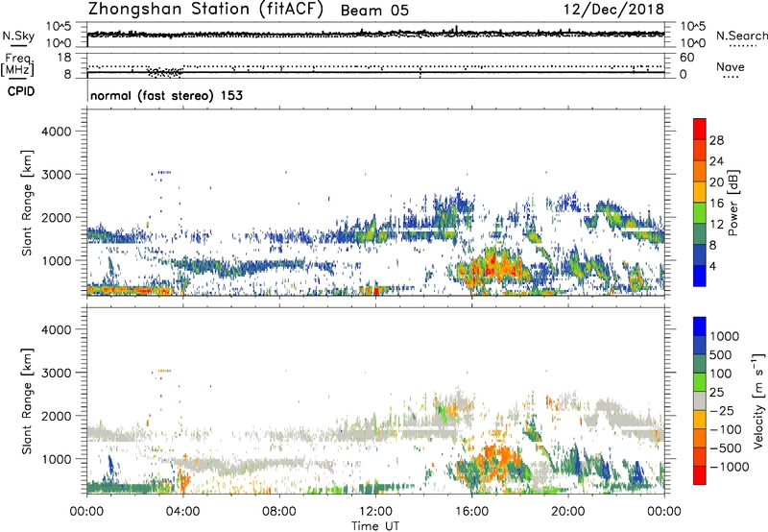The width and height of the screenshot is (768, 532).
Task: Click the 'Velocity [m s-1]' colorbar label
Action: [x=758, y=400]
